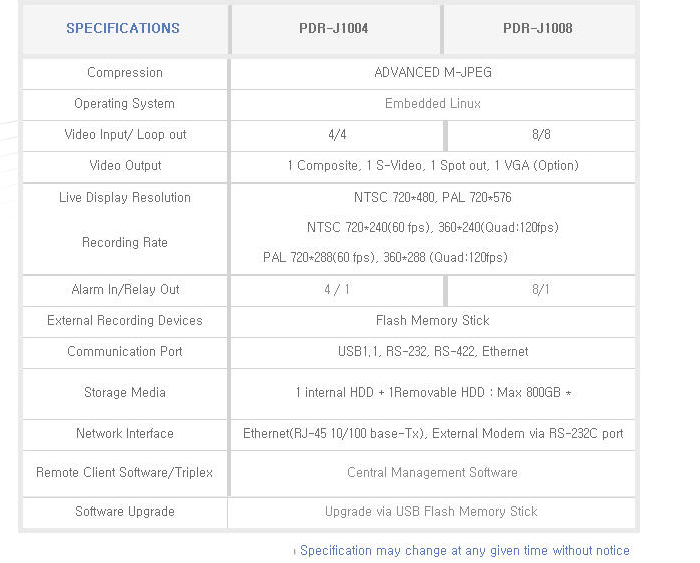Click the Storage Media HDD description

click(432, 393)
